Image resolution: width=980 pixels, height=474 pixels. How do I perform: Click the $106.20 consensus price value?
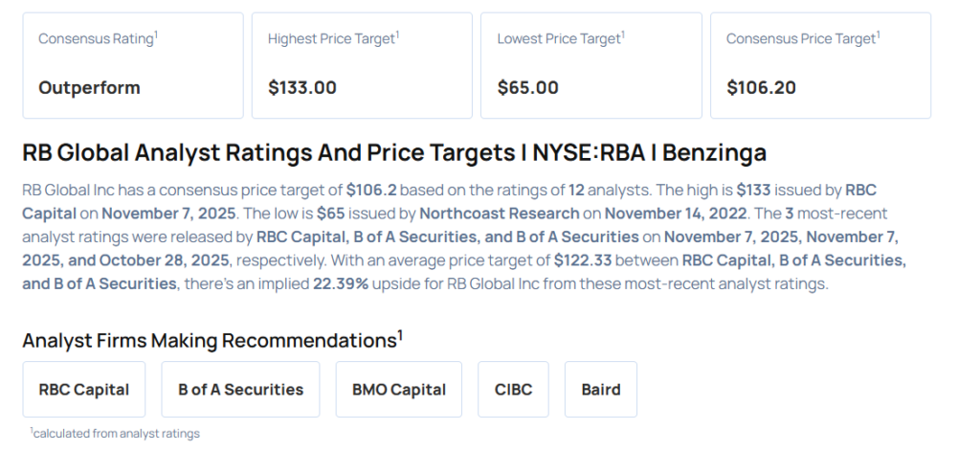[x=761, y=88]
